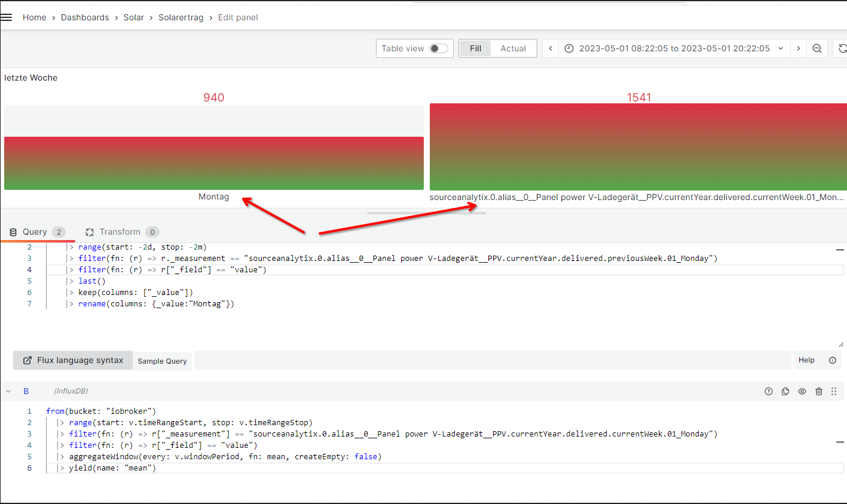Click the Transform tab icon

(x=90, y=232)
